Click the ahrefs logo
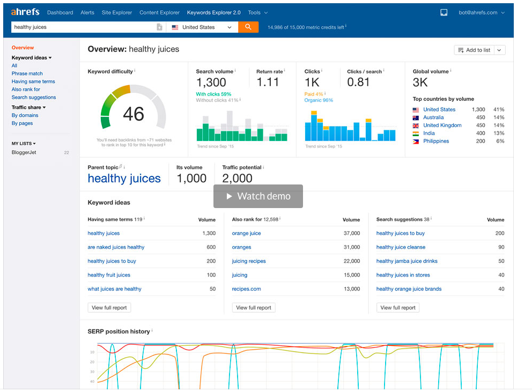532x392 pixels. point(25,12)
